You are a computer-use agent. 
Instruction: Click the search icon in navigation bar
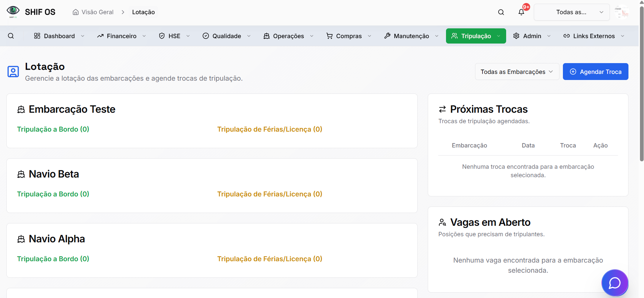[11, 36]
